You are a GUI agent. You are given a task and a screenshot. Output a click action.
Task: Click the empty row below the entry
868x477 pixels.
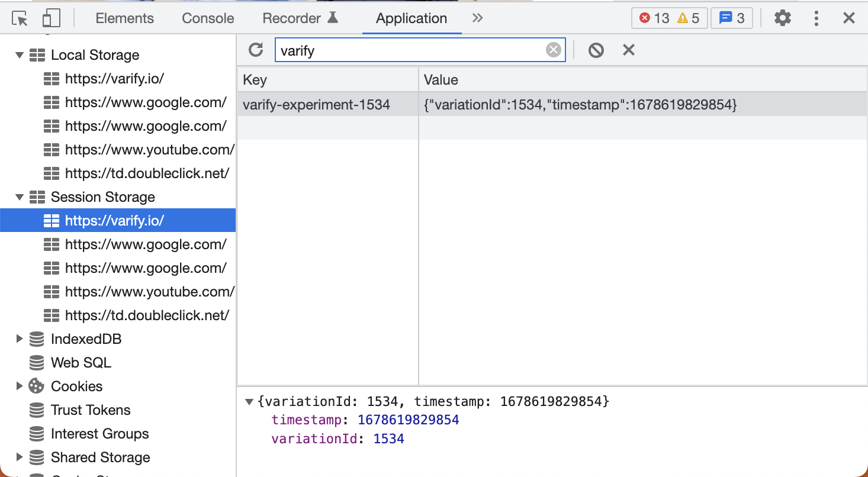tap(552, 128)
